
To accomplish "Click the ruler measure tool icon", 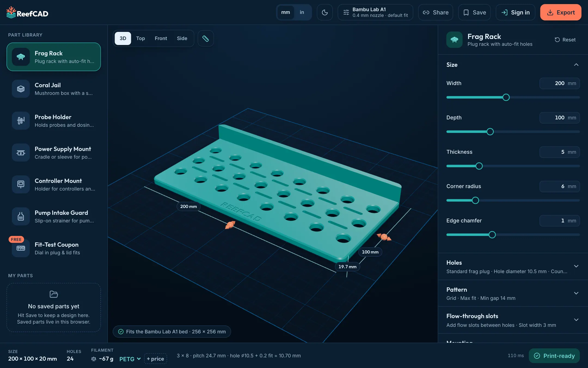I will [x=206, y=38].
